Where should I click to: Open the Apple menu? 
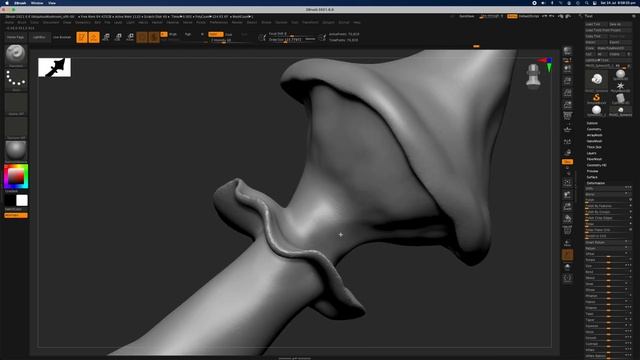[x=7, y=3]
